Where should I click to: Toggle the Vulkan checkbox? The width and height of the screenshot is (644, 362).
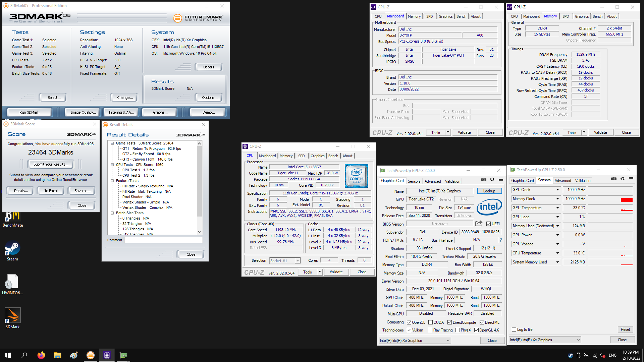(x=409, y=330)
